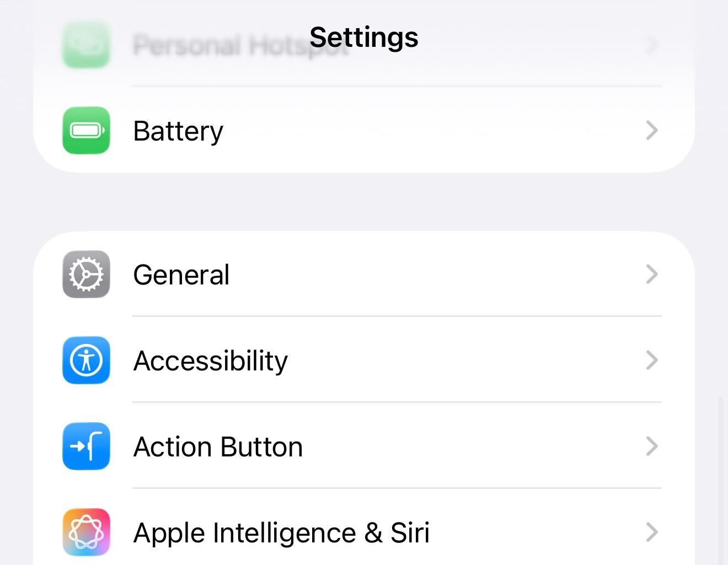Screen dimensions: 728x565
Task: Tap the Action Button chevron
Action: [x=652, y=446]
